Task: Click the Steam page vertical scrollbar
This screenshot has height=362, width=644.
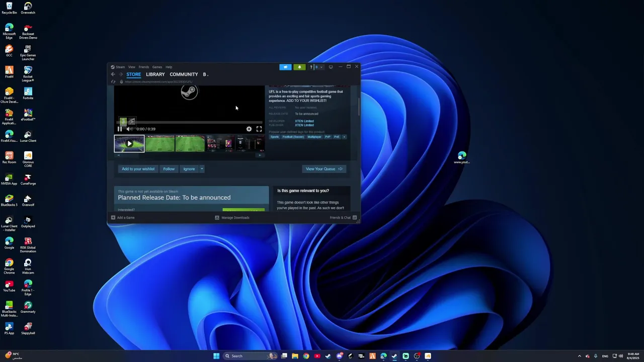Action: pos(359,107)
